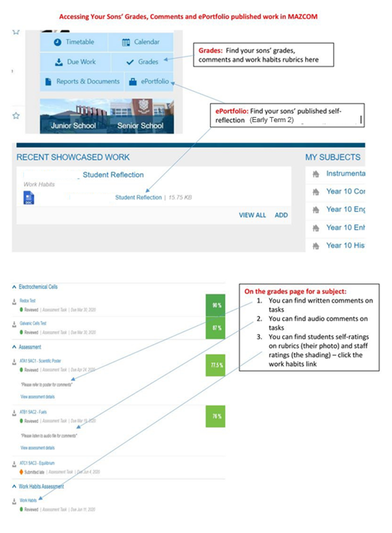The height and width of the screenshot is (533, 392).
Task: Click the star icon left of school banner
Action: pyautogui.click(x=16, y=115)
